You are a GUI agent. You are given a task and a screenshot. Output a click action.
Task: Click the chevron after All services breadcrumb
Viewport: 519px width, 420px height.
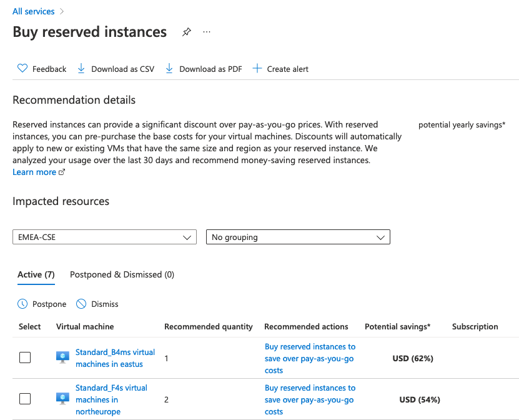(x=62, y=11)
